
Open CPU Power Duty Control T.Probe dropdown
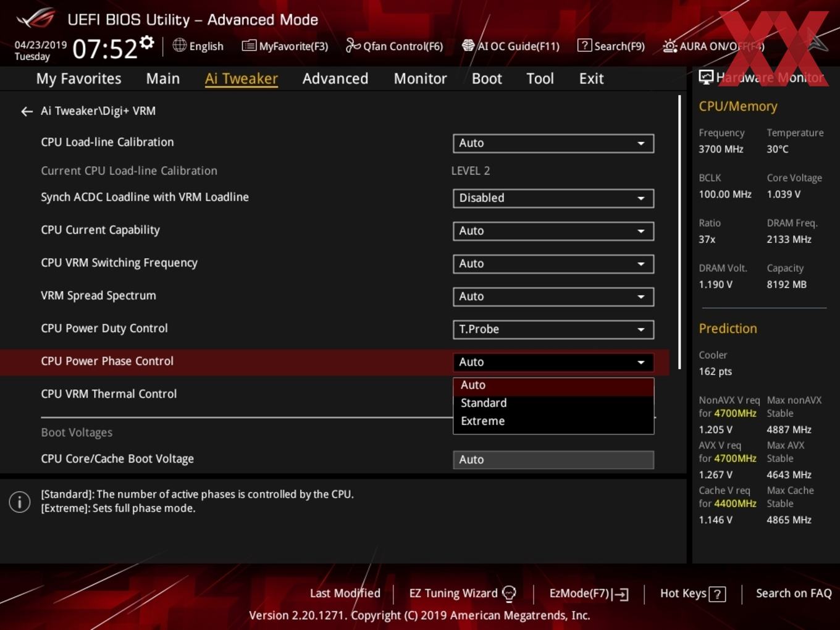point(553,329)
